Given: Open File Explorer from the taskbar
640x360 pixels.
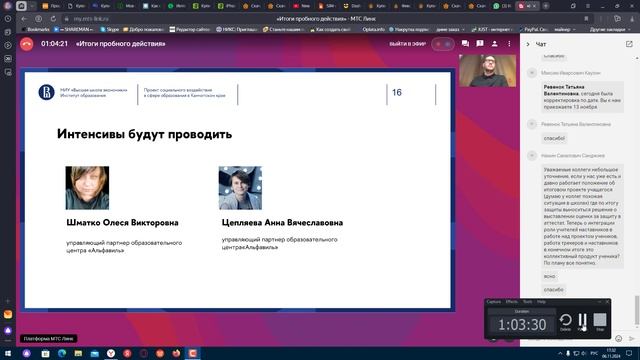Looking at the screenshot, I should click(78, 353).
